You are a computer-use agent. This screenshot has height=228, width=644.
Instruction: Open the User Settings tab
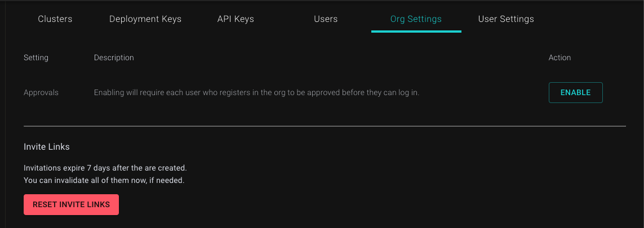click(x=506, y=19)
